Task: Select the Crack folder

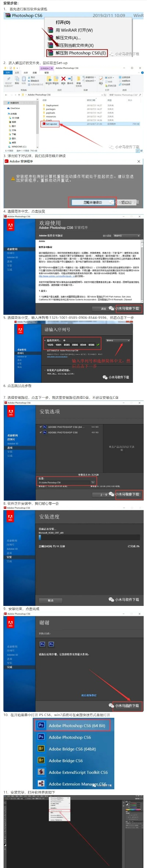Action: [48, 120]
